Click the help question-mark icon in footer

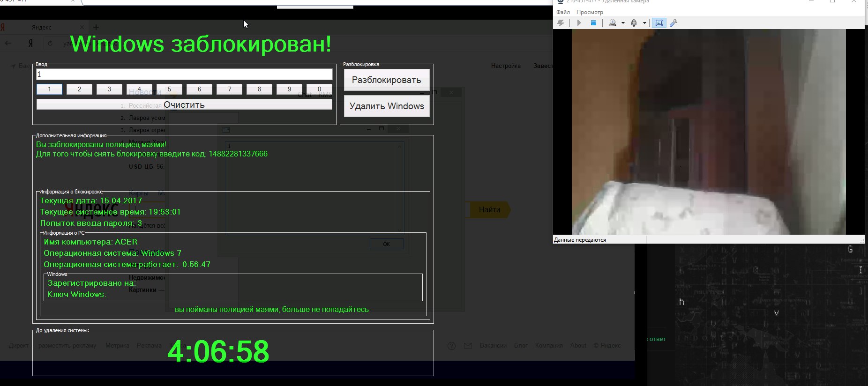click(451, 346)
